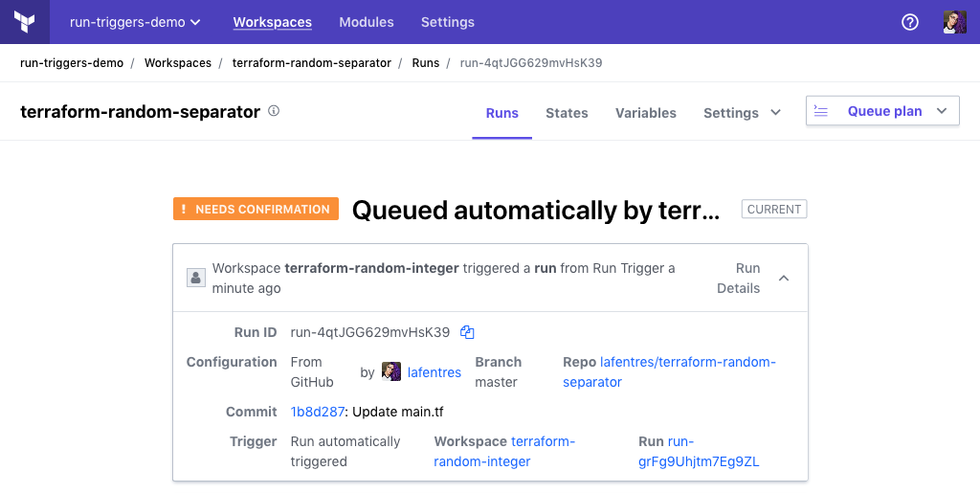Collapse the Run Details panel chevron

pyautogui.click(x=784, y=278)
